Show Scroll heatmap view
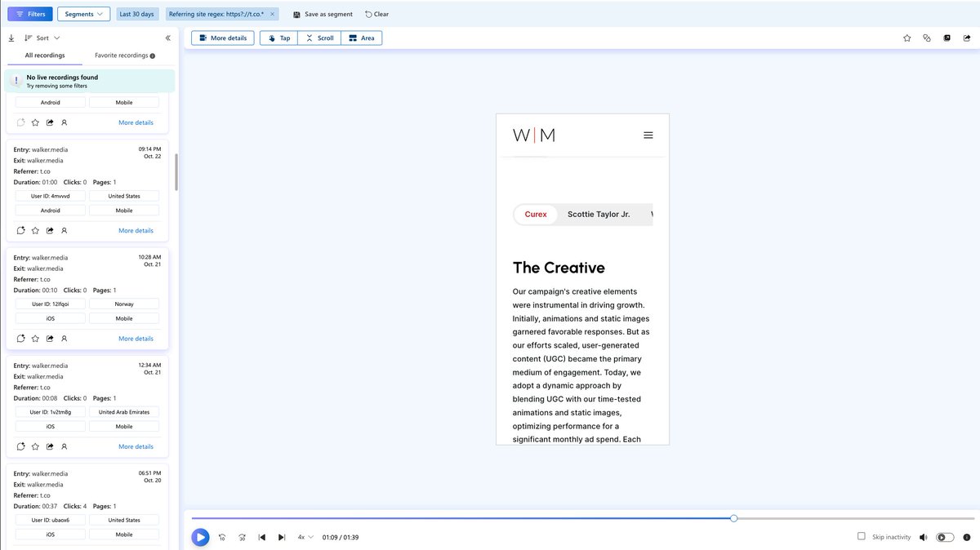 tap(319, 38)
